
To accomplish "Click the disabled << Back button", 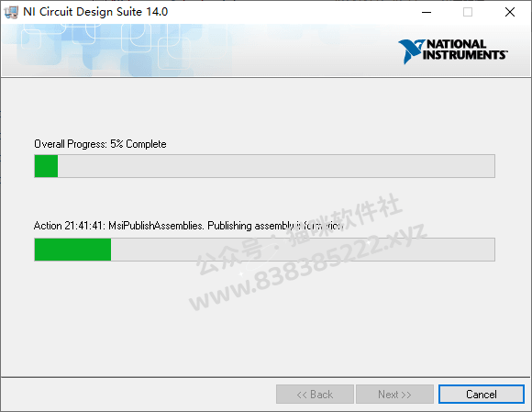I will click(x=315, y=394).
